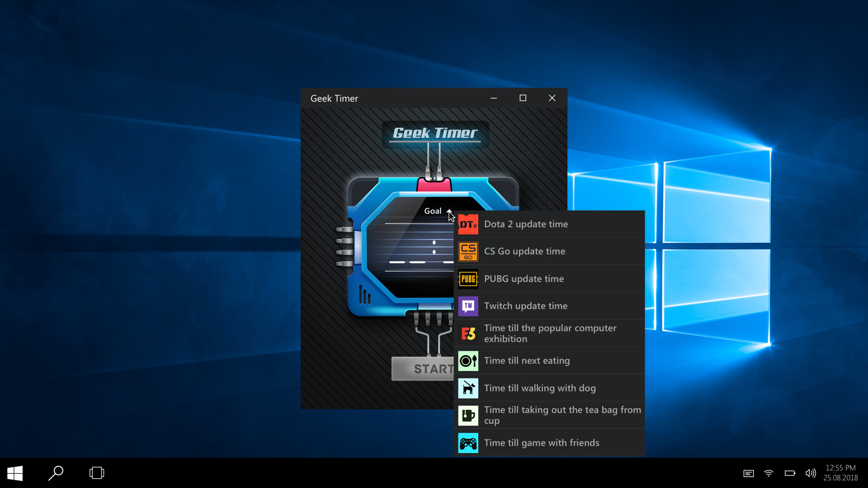Select Time till taking out tea bag

(x=548, y=415)
